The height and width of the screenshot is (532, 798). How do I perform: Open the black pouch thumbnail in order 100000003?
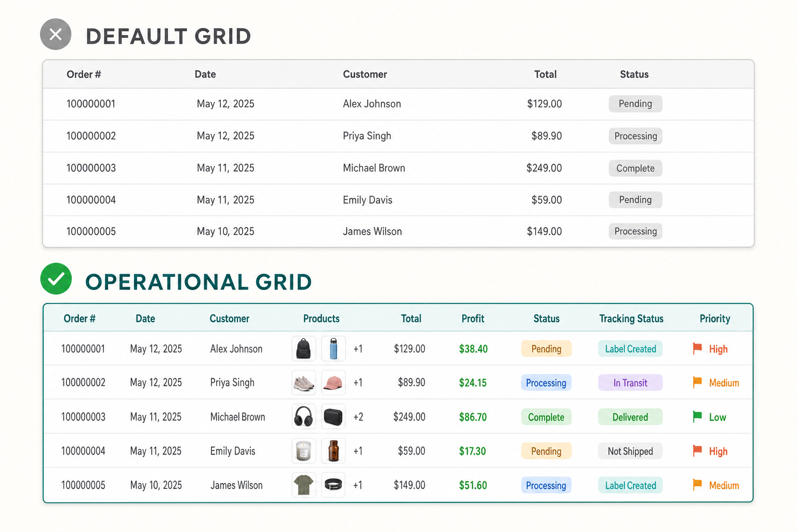point(334,417)
